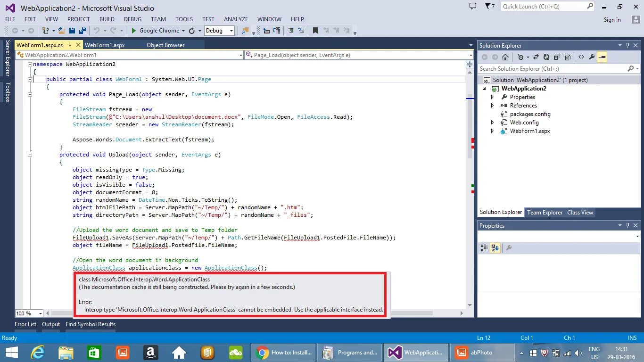Click the Quick Launch search box
644x362 pixels.
click(x=548, y=7)
